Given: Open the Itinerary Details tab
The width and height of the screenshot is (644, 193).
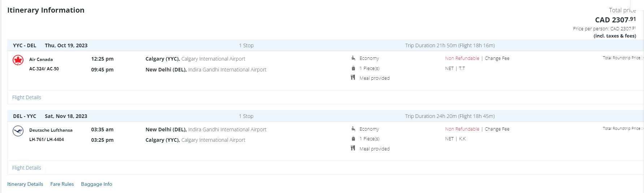Looking at the screenshot, I should (25, 184).
